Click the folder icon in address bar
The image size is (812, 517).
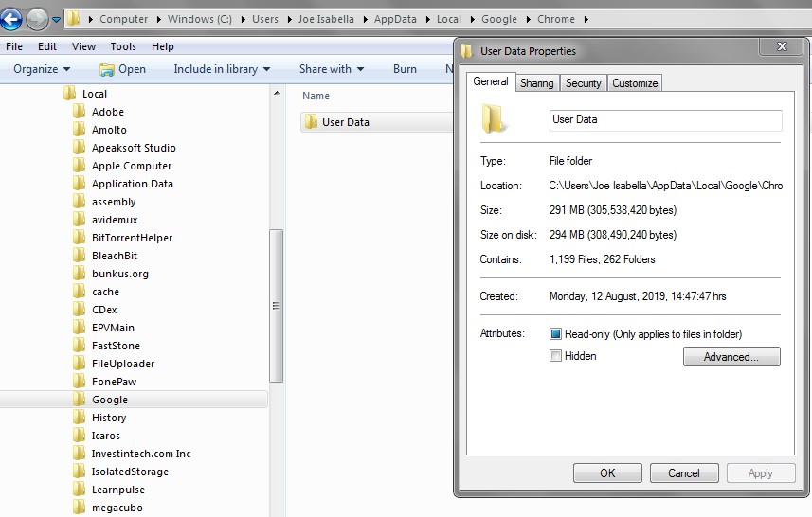tap(74, 19)
